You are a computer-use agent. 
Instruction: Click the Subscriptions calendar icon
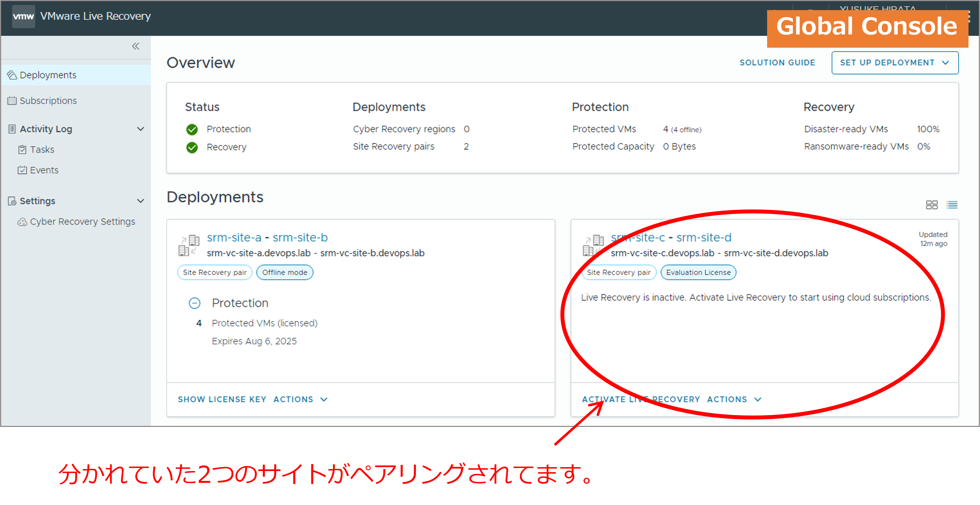[x=12, y=100]
